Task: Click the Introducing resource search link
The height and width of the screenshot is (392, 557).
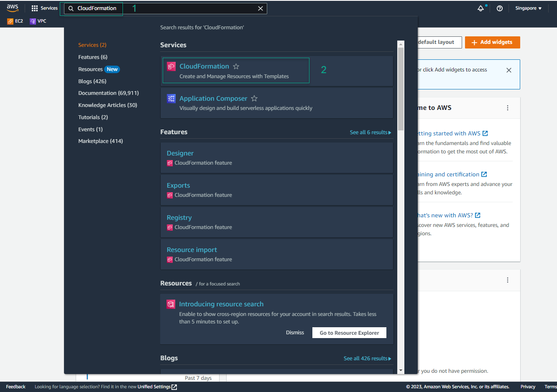Action: pyautogui.click(x=221, y=304)
